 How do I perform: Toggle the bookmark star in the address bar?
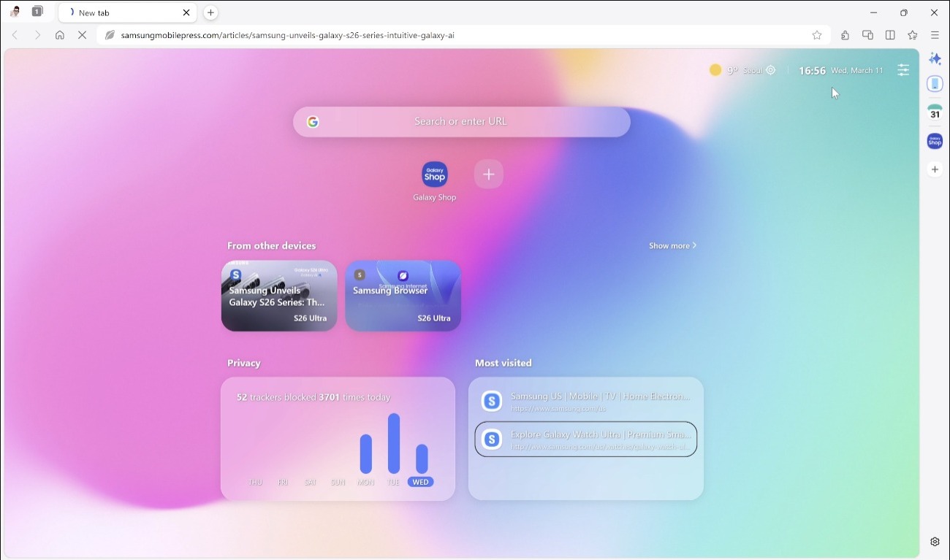pos(817,34)
